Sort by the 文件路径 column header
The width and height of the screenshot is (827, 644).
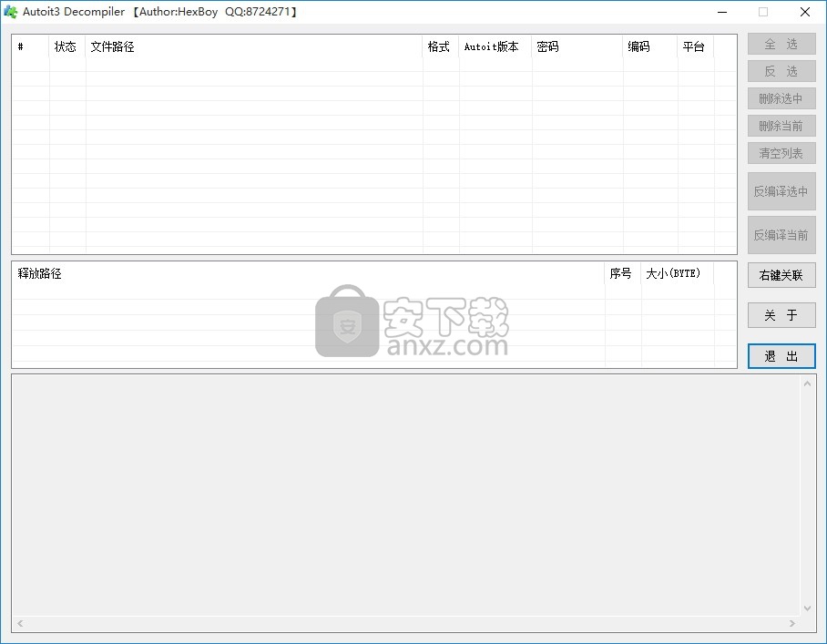coord(253,47)
